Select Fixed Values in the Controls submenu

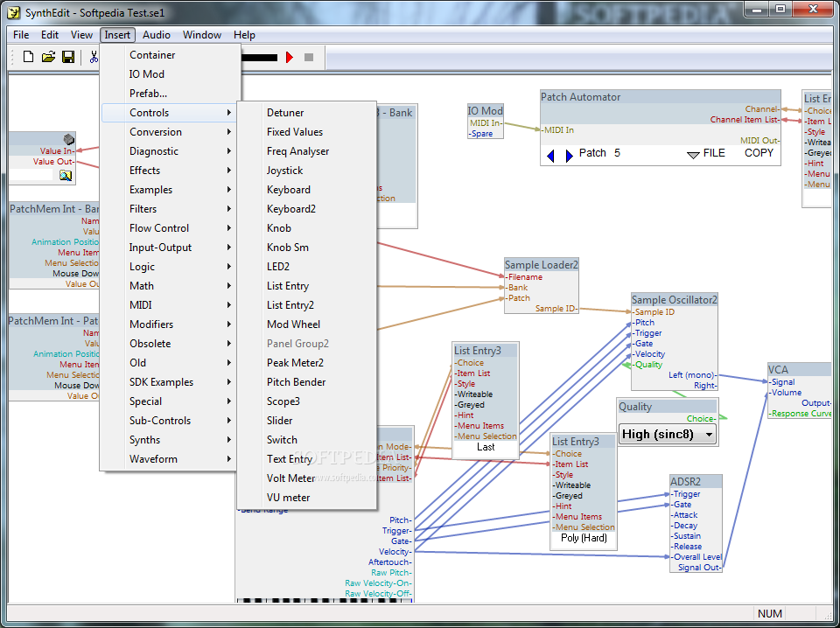click(306, 132)
